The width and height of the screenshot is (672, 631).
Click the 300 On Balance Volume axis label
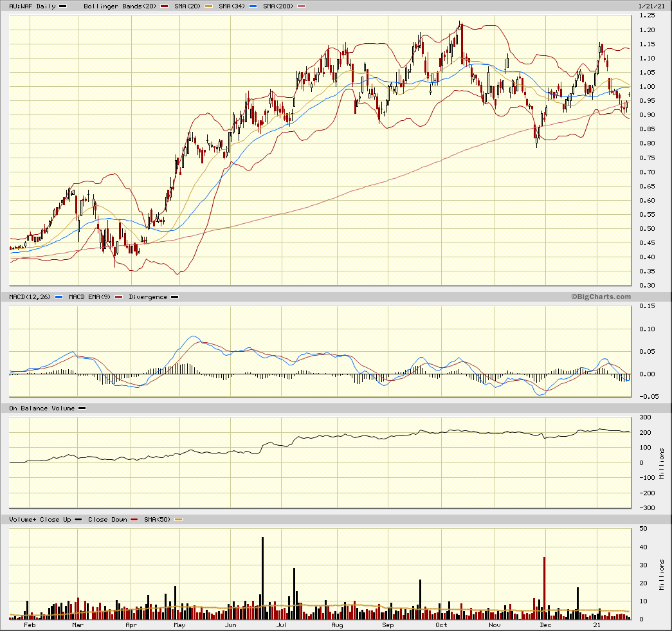point(645,417)
